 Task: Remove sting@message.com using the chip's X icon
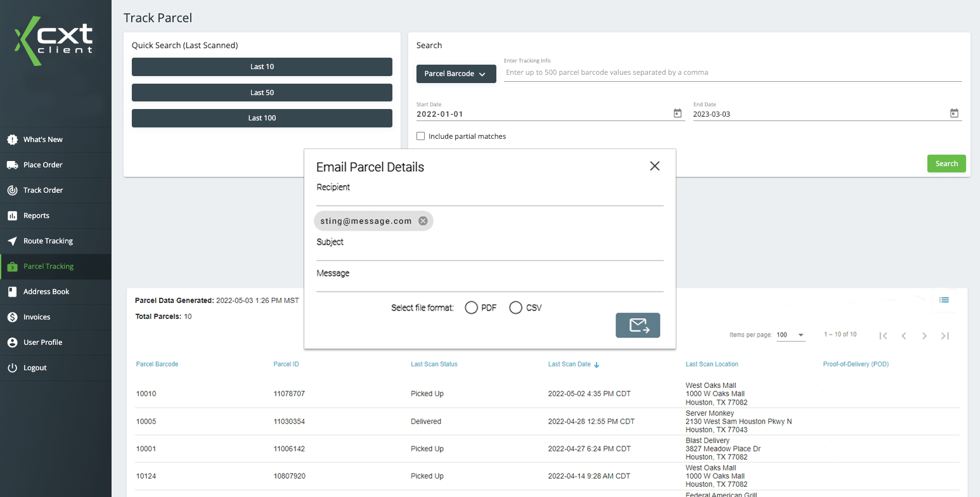[x=423, y=221]
